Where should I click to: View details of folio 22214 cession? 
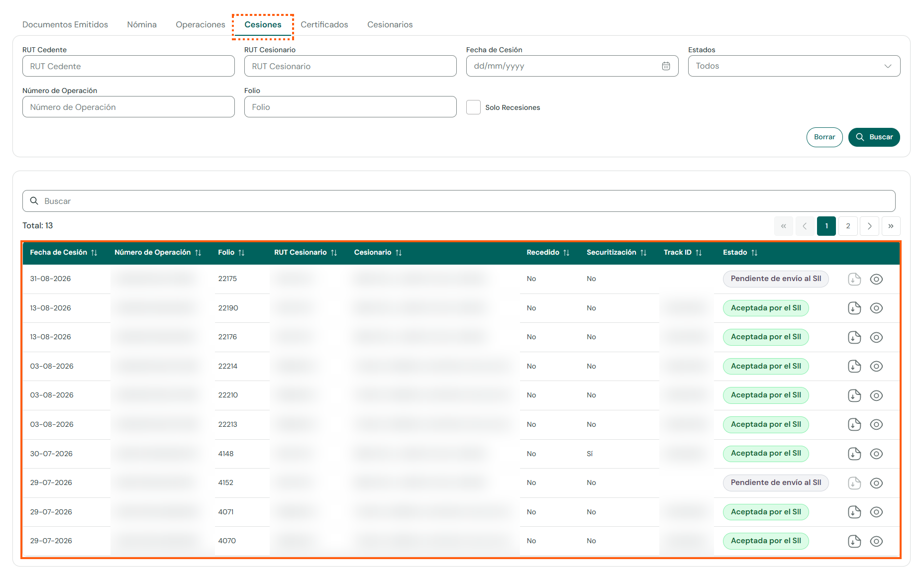click(876, 366)
